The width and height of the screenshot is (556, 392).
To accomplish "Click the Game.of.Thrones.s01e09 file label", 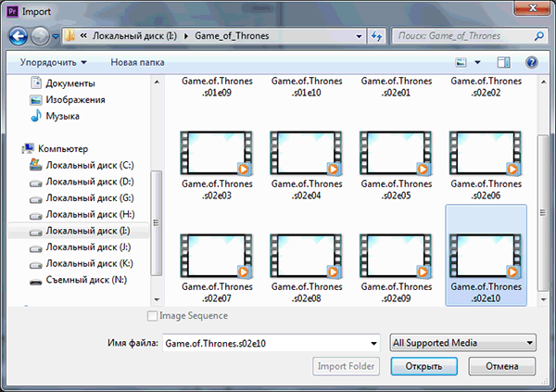I will pyautogui.click(x=217, y=87).
